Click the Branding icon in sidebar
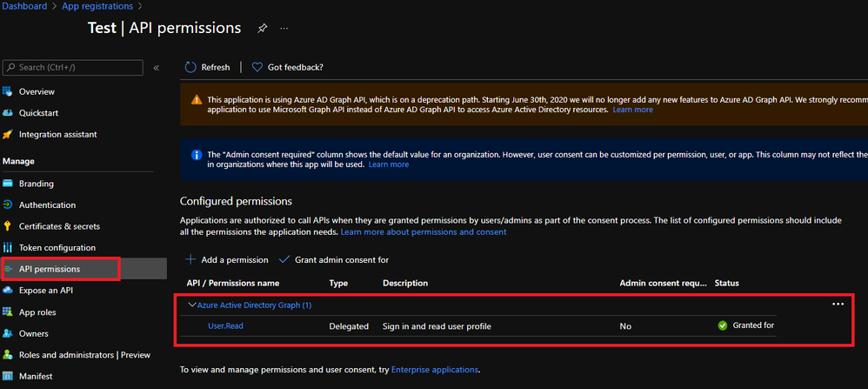The width and height of the screenshot is (868, 389). 8,184
